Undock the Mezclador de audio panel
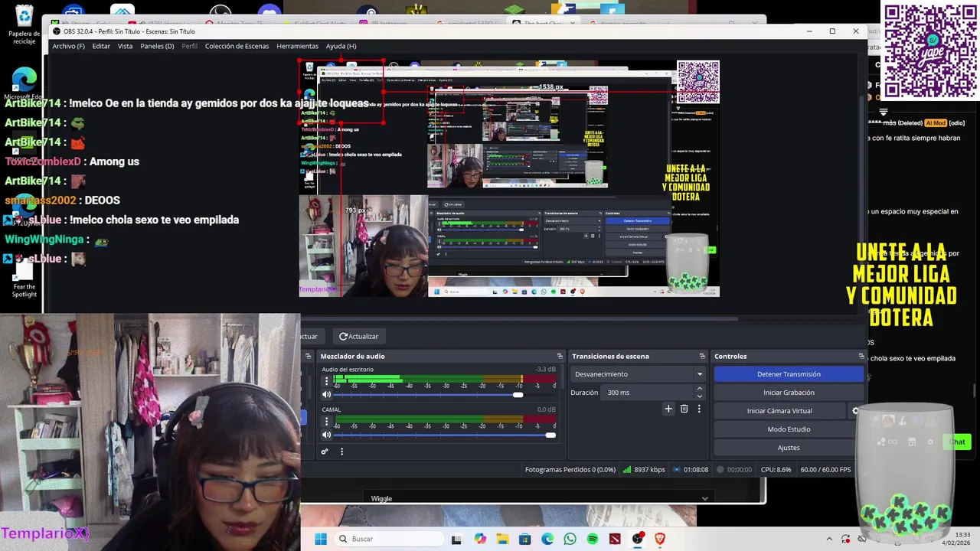The image size is (980, 551). tap(560, 357)
